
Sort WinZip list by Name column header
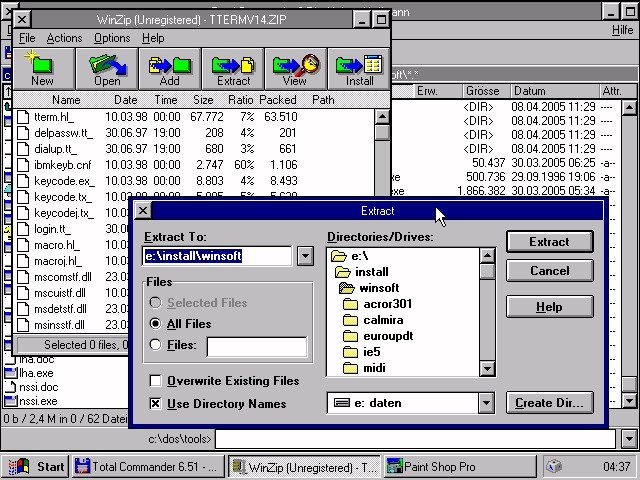66,100
